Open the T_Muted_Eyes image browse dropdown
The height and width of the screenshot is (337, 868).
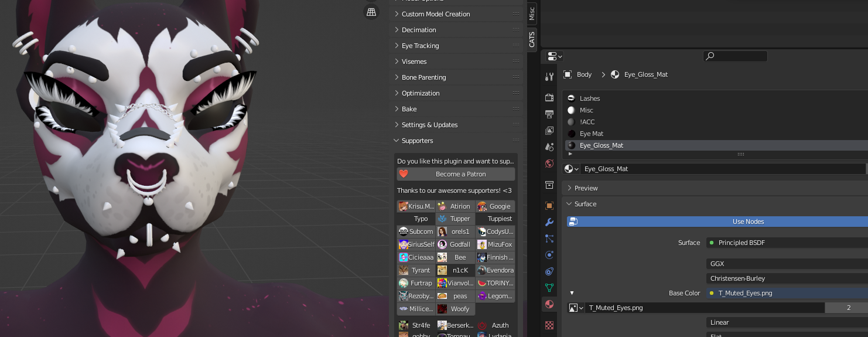point(576,308)
